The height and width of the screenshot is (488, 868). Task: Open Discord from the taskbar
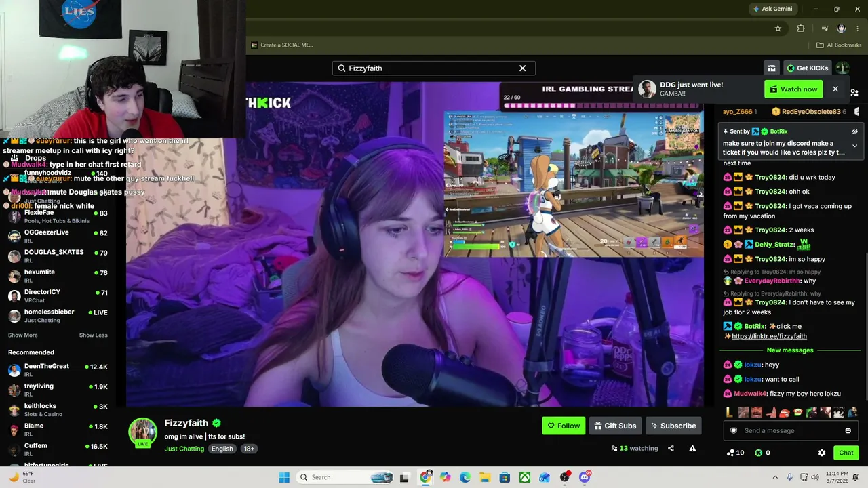pos(585,477)
